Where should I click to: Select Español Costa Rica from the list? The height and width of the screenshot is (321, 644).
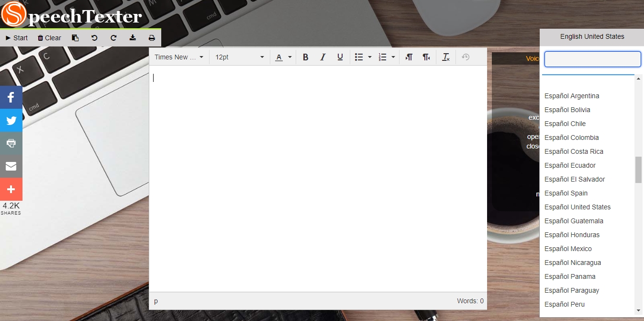coord(574,151)
